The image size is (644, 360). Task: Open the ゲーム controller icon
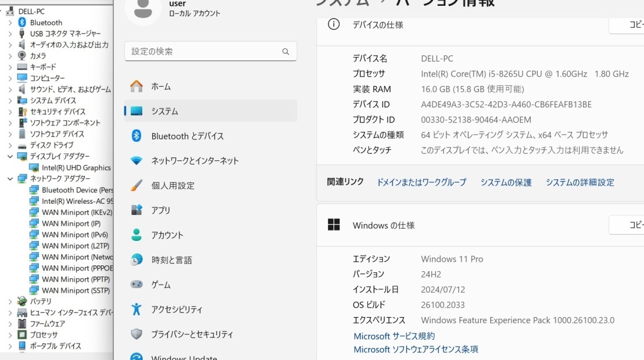(x=136, y=284)
